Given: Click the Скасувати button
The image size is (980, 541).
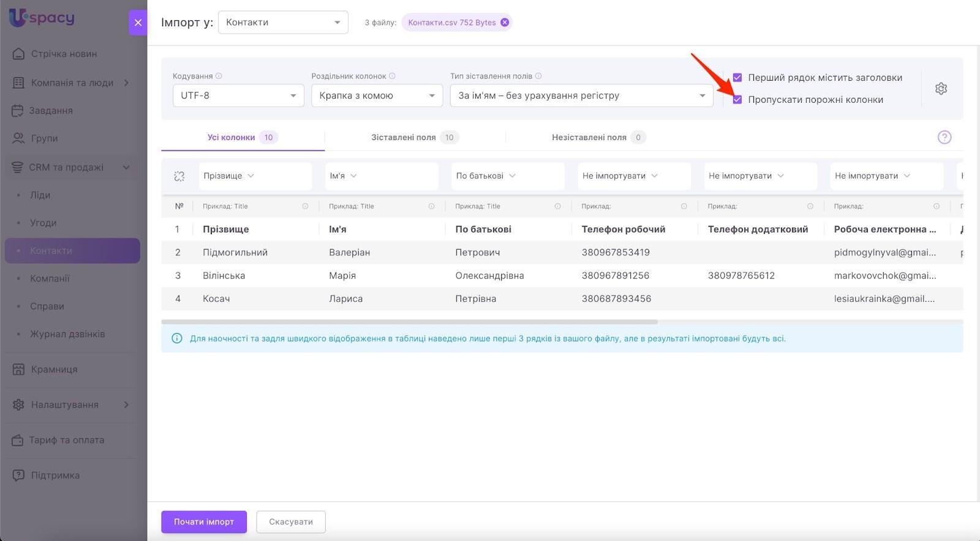Looking at the screenshot, I should [291, 522].
